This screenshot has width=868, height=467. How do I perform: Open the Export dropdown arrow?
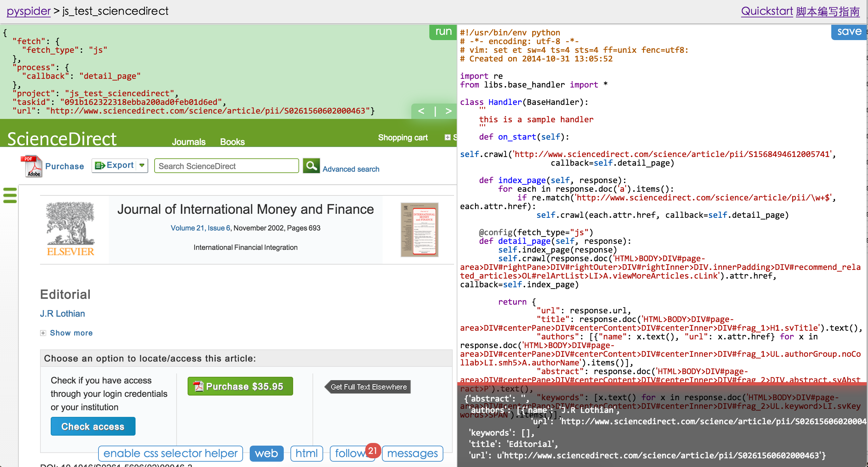pyautogui.click(x=142, y=166)
